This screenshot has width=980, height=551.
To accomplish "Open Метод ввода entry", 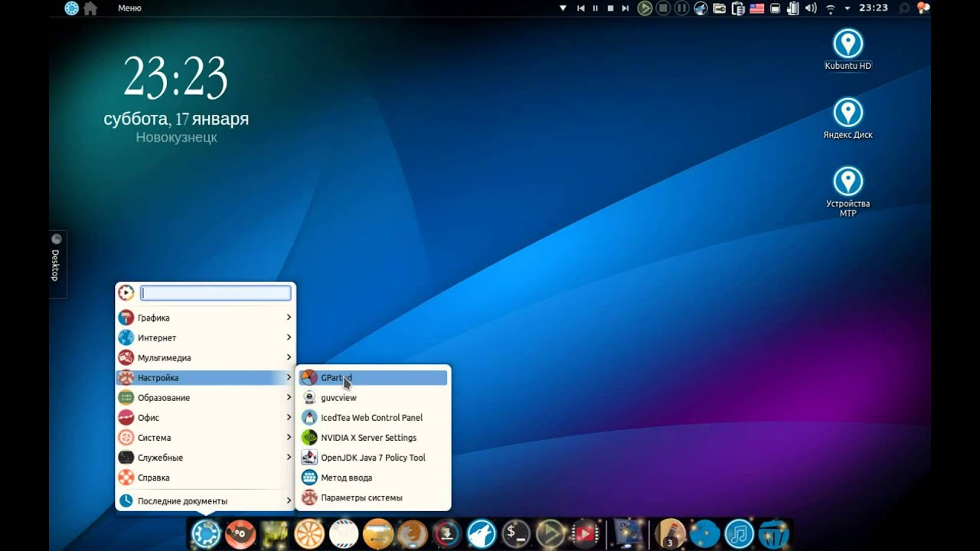I will pos(373,477).
